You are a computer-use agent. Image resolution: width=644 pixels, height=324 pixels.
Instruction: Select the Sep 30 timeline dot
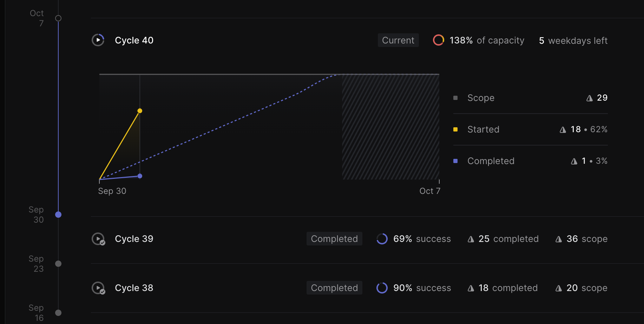[x=58, y=215]
